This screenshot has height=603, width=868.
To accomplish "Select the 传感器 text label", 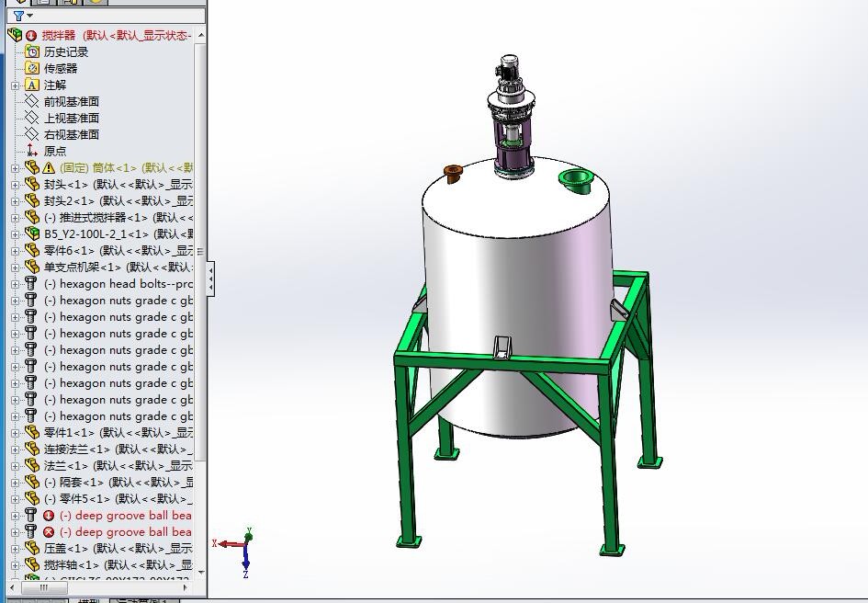I will pos(61,69).
